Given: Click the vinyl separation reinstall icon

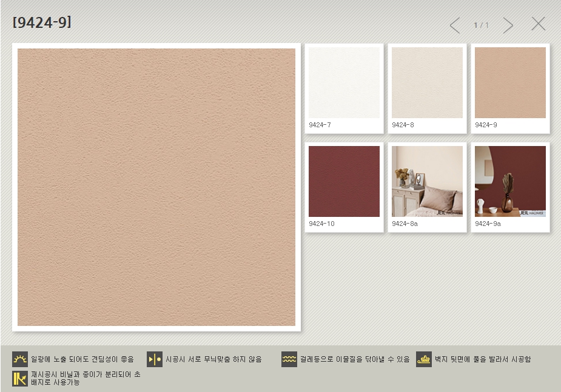Looking at the screenshot, I should tap(20, 378).
